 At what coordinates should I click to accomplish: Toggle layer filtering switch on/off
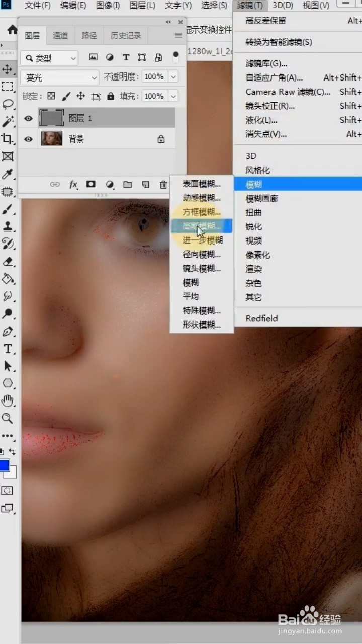coord(175,56)
